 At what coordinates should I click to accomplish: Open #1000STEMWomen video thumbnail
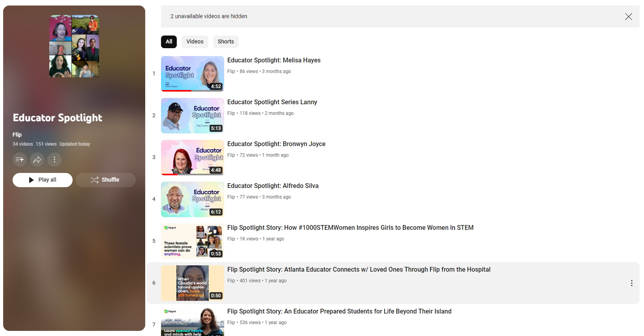pos(193,241)
